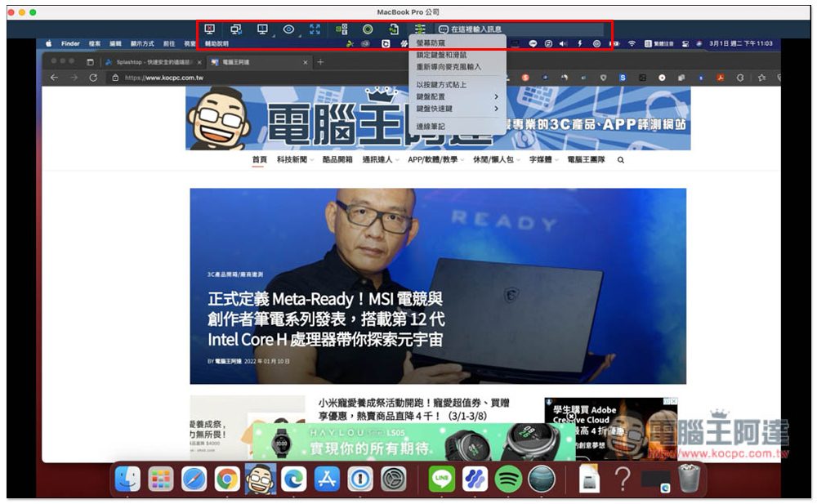Open 通訊達人 navigation dropdown
Viewport: 817px width, 504px height.
tap(381, 159)
